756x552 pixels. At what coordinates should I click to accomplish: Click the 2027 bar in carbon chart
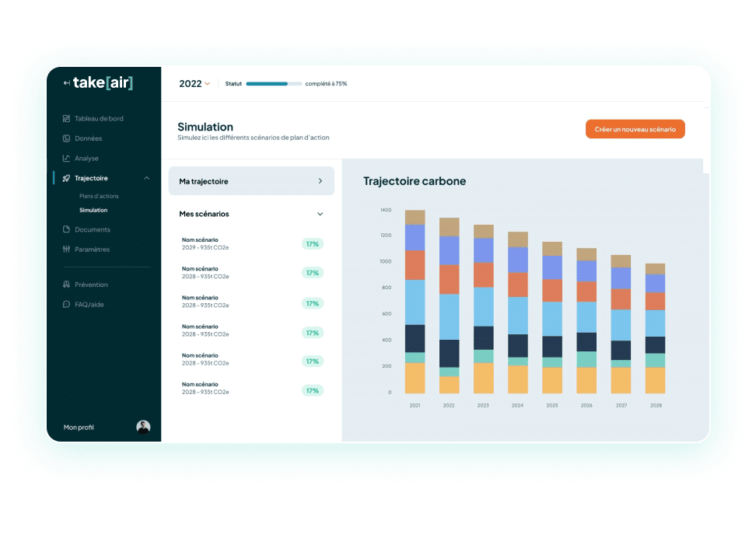click(x=621, y=324)
